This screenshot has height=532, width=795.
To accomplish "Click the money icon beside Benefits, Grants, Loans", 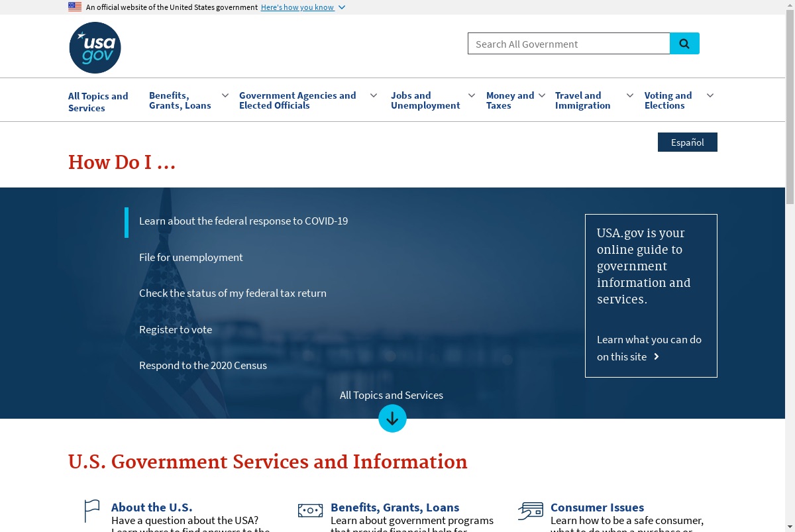I will tap(310, 510).
